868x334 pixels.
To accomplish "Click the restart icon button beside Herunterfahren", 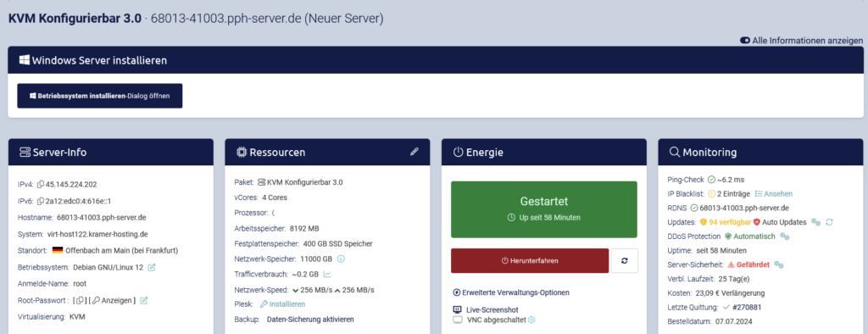I will click(x=625, y=260).
